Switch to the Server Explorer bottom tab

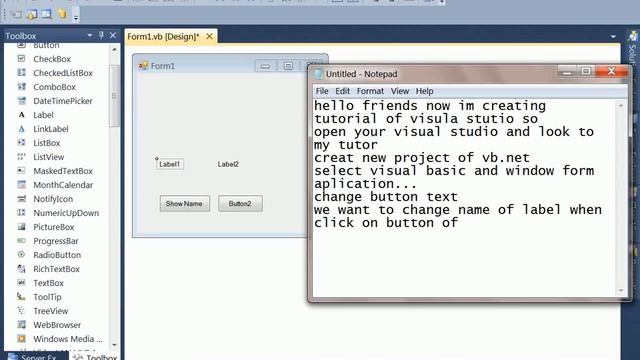[x=33, y=358]
